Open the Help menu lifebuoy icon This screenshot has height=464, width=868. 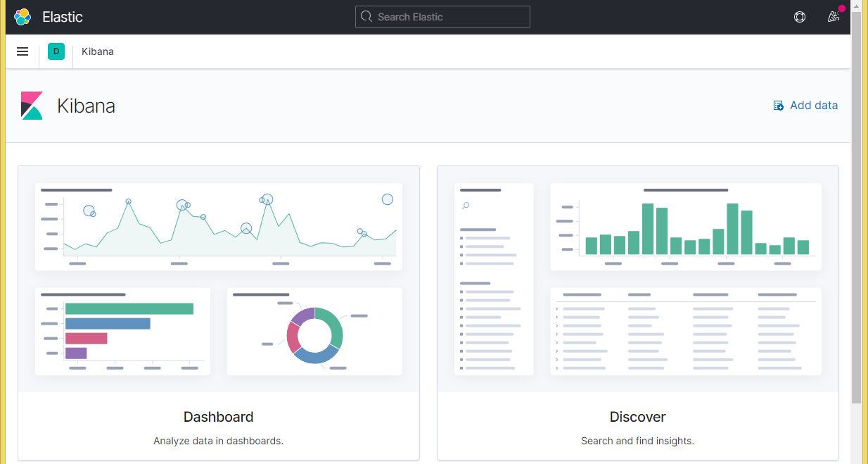tap(800, 17)
